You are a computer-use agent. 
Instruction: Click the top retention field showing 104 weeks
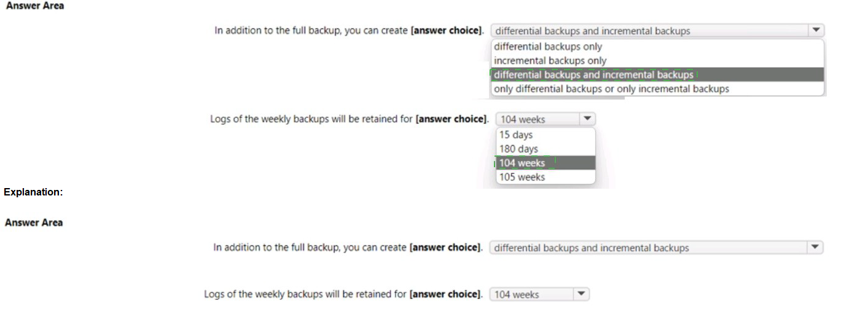tap(537, 119)
